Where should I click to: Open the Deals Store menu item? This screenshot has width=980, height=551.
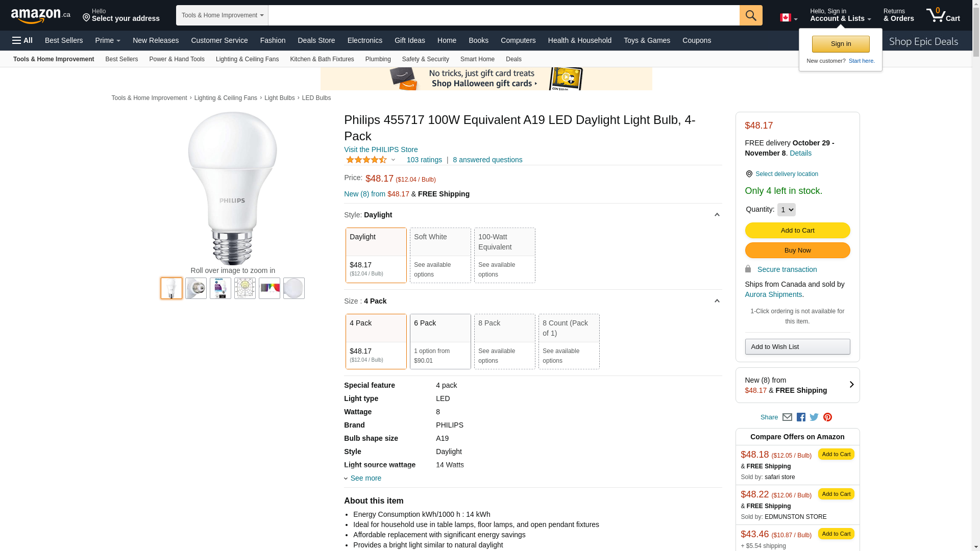pos(316,40)
